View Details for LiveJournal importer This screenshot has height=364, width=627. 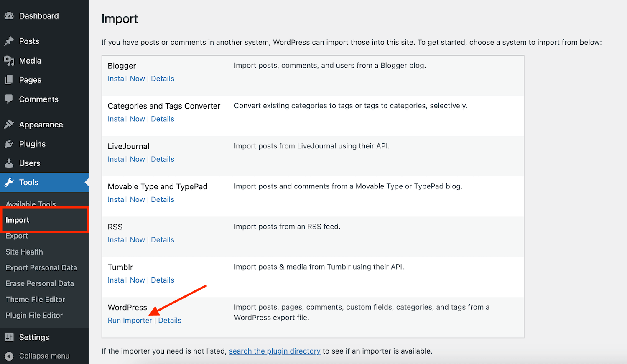tap(163, 159)
